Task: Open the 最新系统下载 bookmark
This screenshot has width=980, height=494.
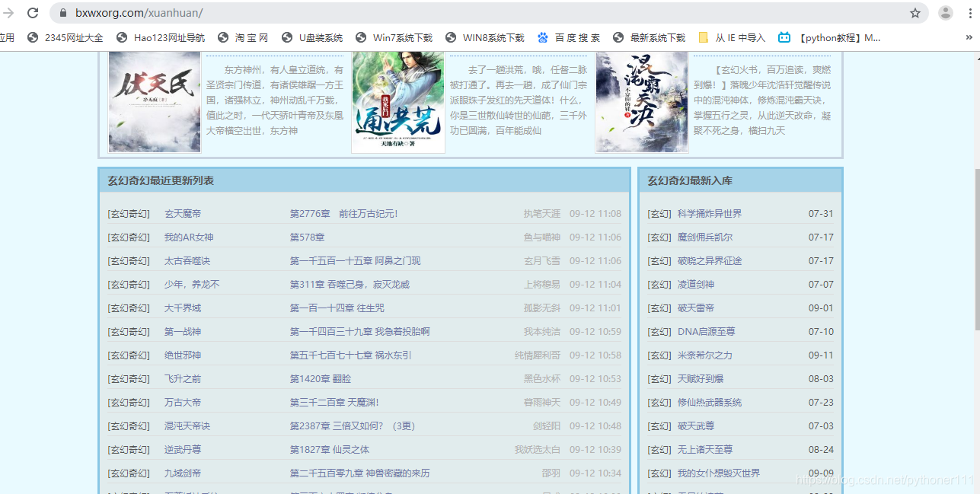Action: tap(650, 37)
